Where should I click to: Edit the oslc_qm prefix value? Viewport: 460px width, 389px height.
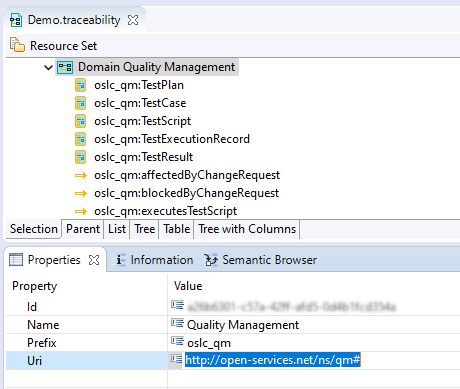coord(209,343)
